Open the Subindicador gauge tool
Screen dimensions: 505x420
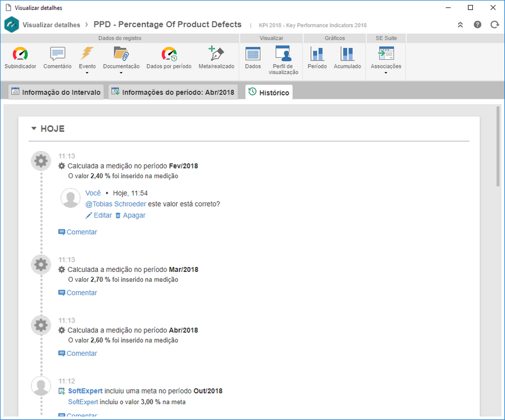(x=20, y=58)
